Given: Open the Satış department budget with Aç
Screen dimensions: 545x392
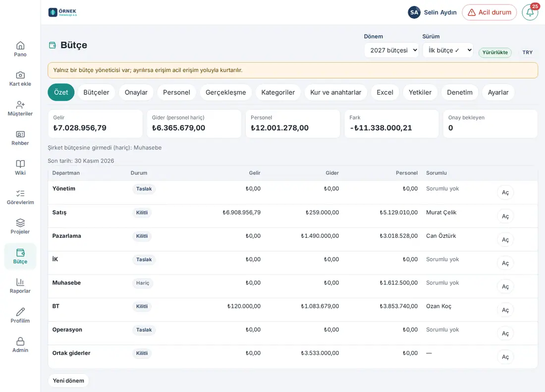Looking at the screenshot, I should tap(505, 216).
